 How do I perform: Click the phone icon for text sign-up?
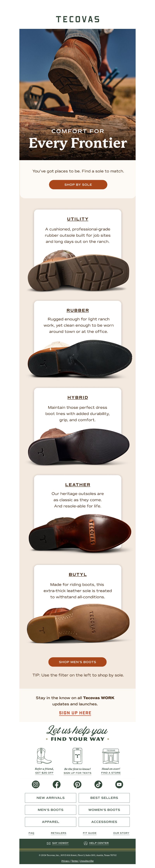point(77,756)
